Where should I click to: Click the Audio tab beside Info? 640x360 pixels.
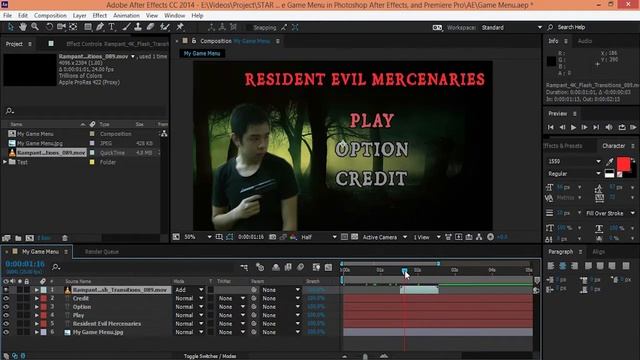[x=585, y=41]
